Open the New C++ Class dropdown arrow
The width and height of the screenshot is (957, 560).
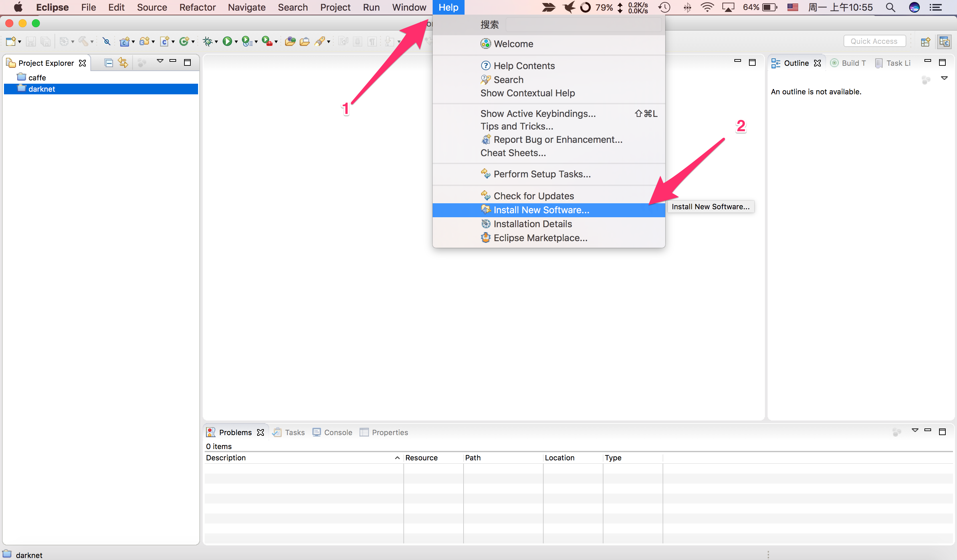193,42
